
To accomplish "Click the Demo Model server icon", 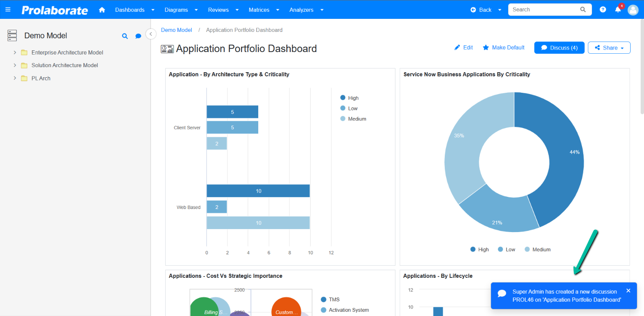I will pos(12,36).
